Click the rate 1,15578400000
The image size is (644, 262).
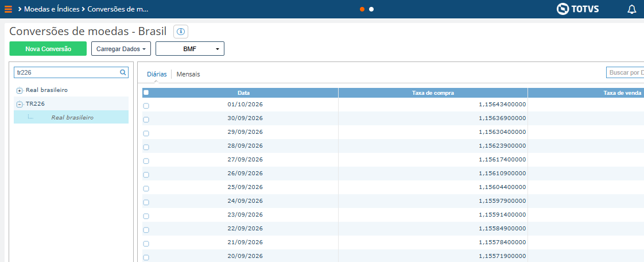pyautogui.click(x=502, y=242)
